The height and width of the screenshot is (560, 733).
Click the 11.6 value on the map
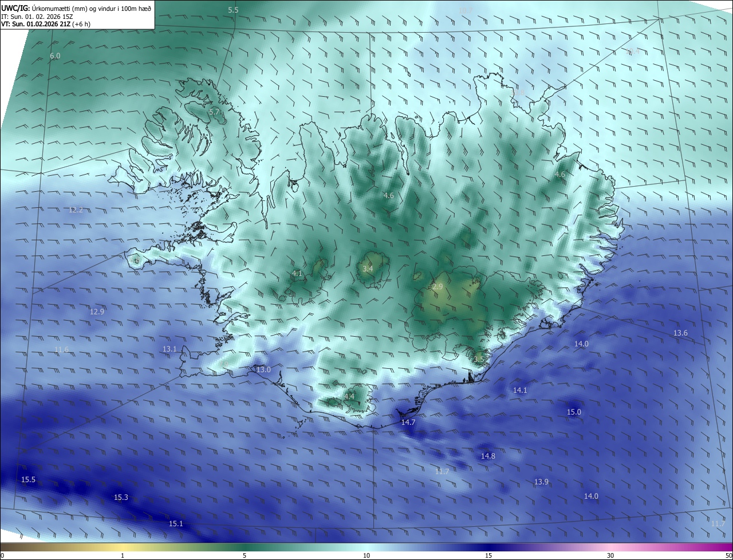click(x=61, y=349)
